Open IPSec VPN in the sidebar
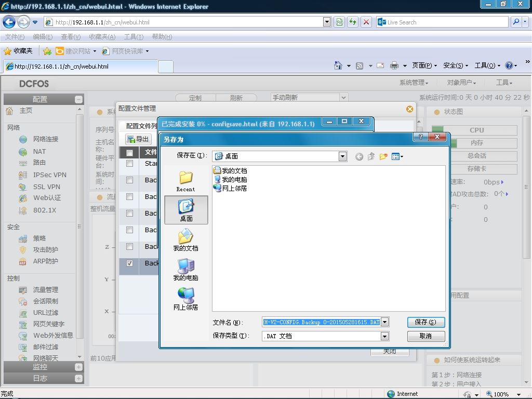The width and height of the screenshot is (532, 399). point(49,175)
